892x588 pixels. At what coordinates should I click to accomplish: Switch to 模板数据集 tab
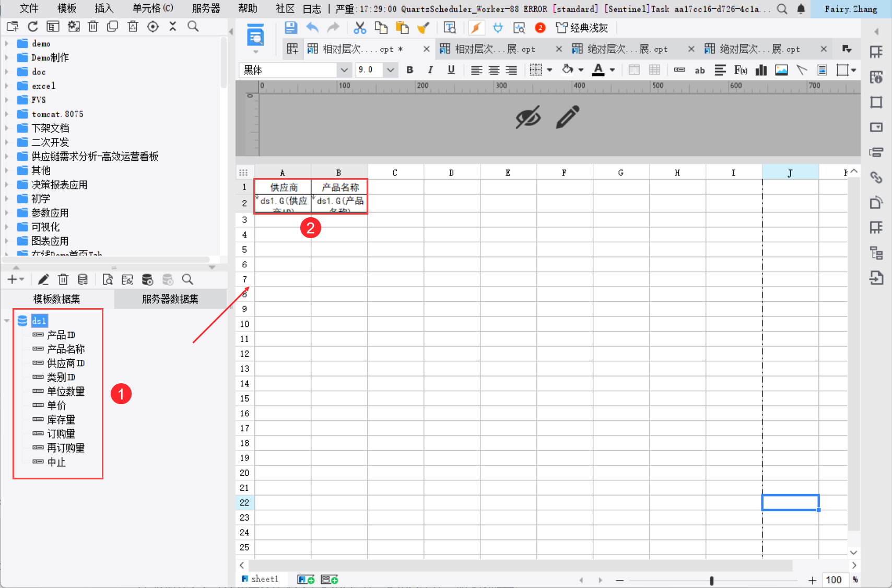pyautogui.click(x=57, y=299)
